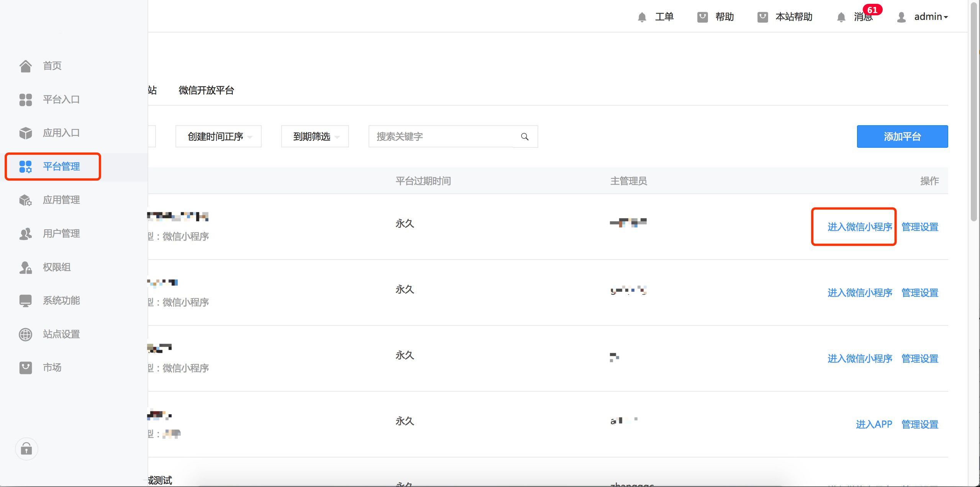Screen dimensions: 980x487
Task: Open 市场 menu item
Action: click(52, 368)
